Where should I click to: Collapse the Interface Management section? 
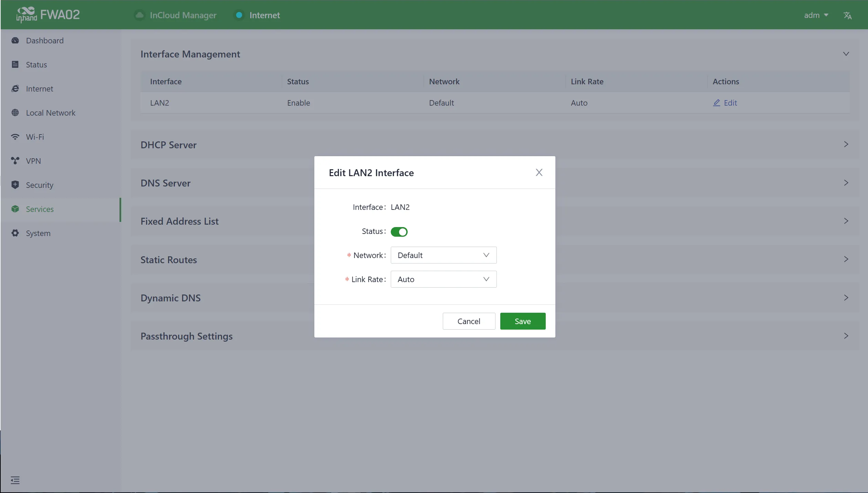coord(846,54)
